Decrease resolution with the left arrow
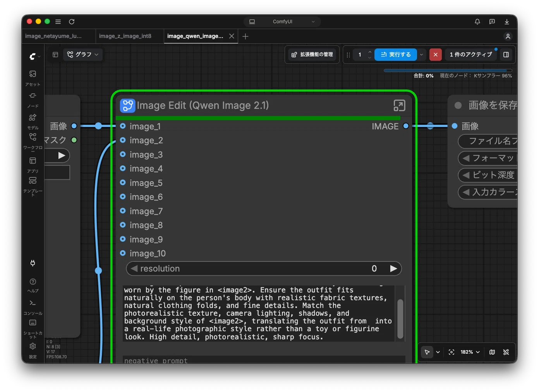This screenshot has width=539, height=392. pos(134,268)
